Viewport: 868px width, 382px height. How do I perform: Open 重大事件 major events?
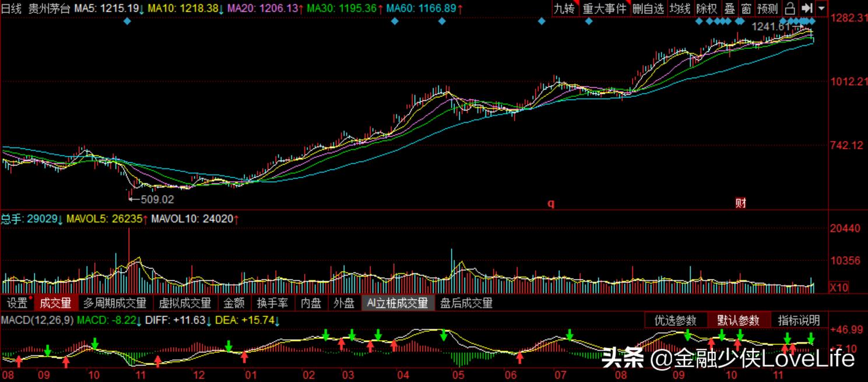tap(605, 9)
